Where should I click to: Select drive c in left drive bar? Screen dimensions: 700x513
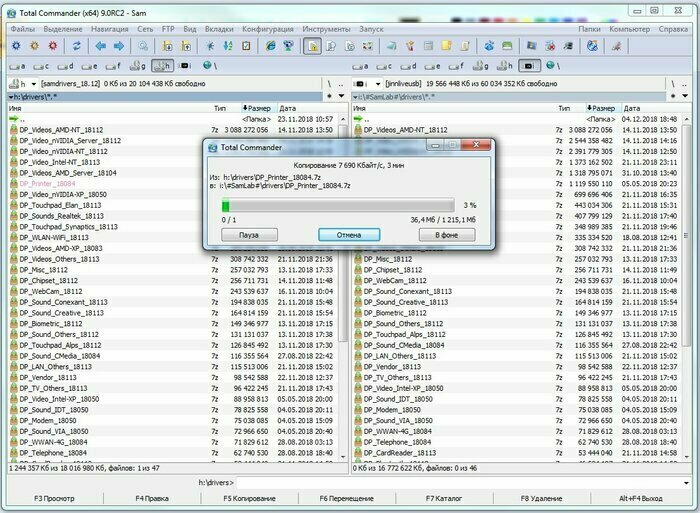41,66
